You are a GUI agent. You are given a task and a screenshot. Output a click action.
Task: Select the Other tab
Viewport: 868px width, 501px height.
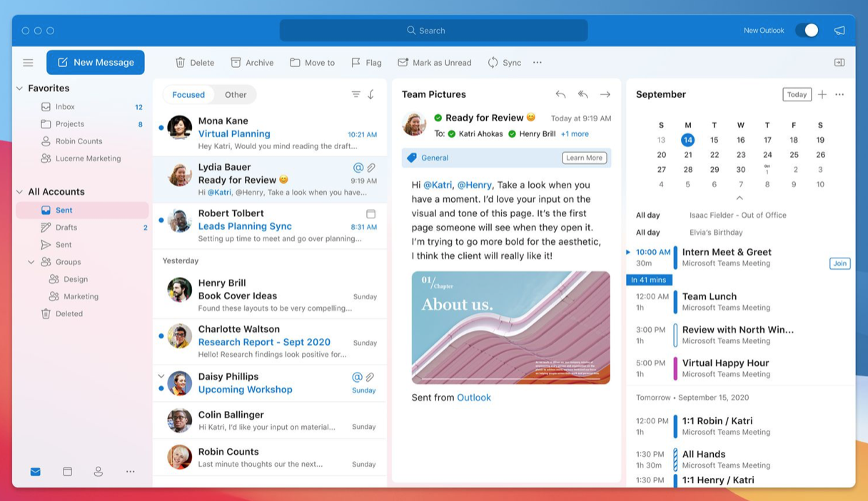pyautogui.click(x=236, y=94)
